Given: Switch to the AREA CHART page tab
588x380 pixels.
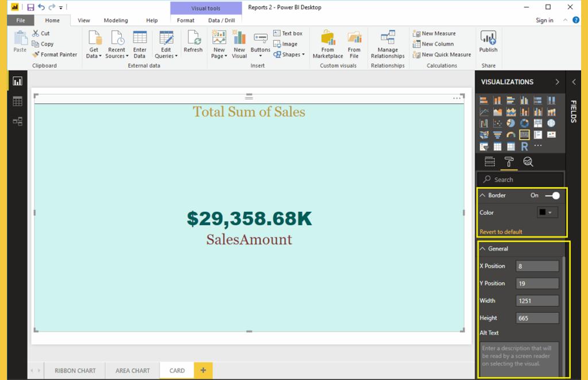Looking at the screenshot, I should (x=133, y=371).
